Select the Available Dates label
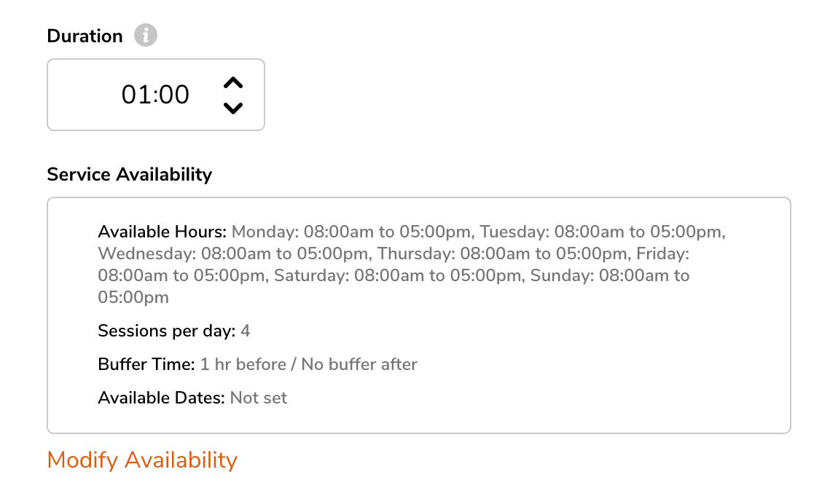This screenshot has width=838, height=504. click(x=161, y=398)
